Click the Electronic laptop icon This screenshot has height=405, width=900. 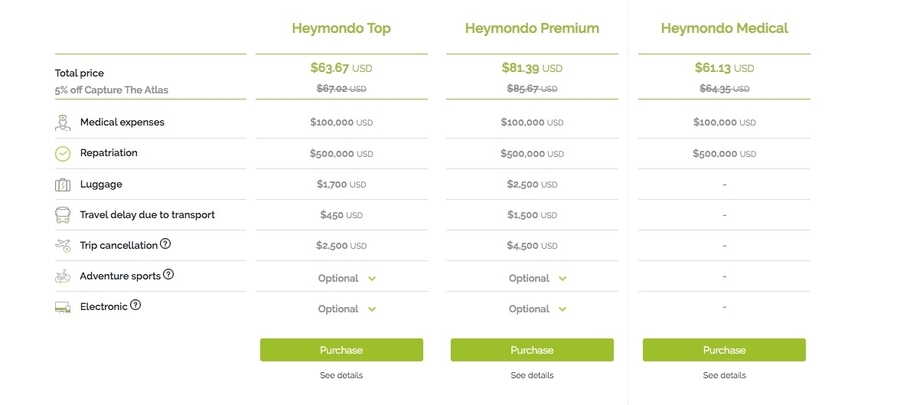coord(63,307)
